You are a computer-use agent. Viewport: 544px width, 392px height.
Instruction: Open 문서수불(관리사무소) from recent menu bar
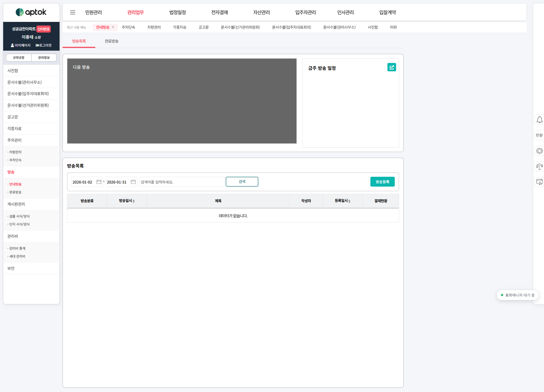pos(339,27)
